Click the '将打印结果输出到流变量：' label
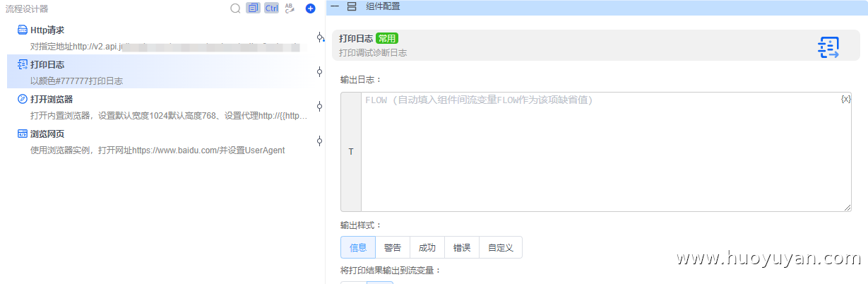Viewport: 868px width, 284px height. pos(391,270)
